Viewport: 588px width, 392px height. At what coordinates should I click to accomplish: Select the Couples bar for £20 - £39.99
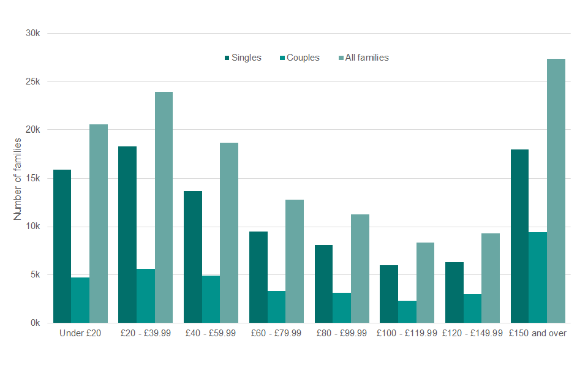(x=146, y=296)
